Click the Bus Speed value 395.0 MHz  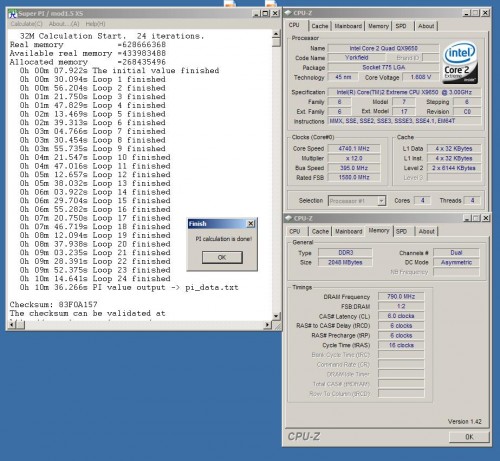click(354, 168)
